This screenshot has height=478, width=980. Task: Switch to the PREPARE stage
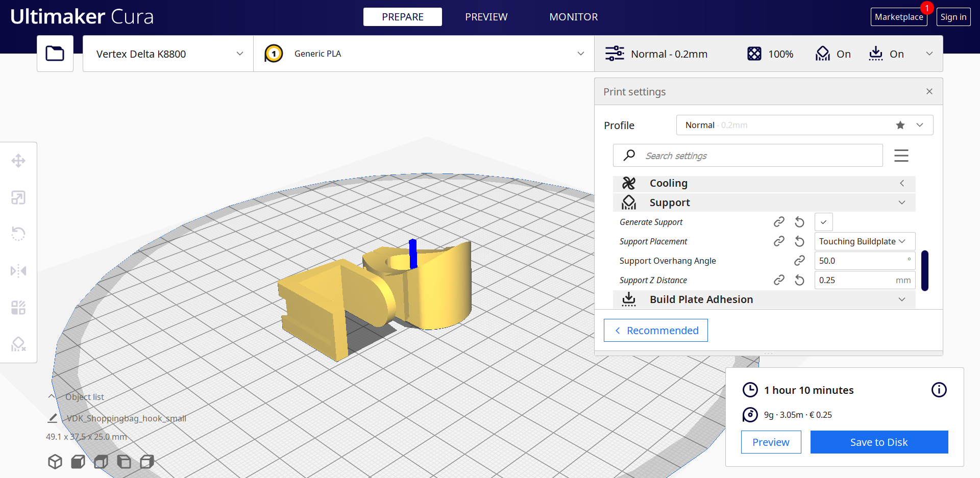[403, 17]
